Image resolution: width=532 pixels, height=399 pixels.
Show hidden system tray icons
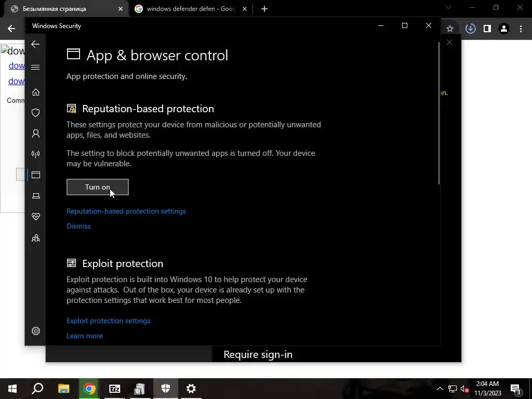[440, 389]
